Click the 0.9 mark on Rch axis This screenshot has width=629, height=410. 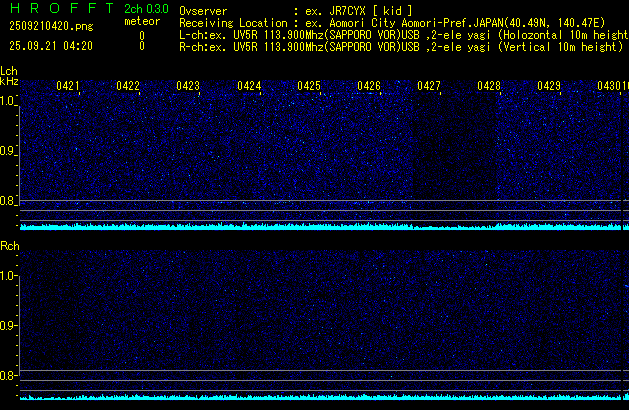point(8,326)
